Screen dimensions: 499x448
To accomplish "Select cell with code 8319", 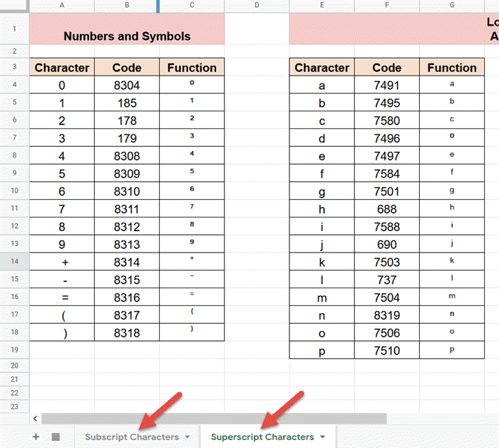I will (386, 315).
